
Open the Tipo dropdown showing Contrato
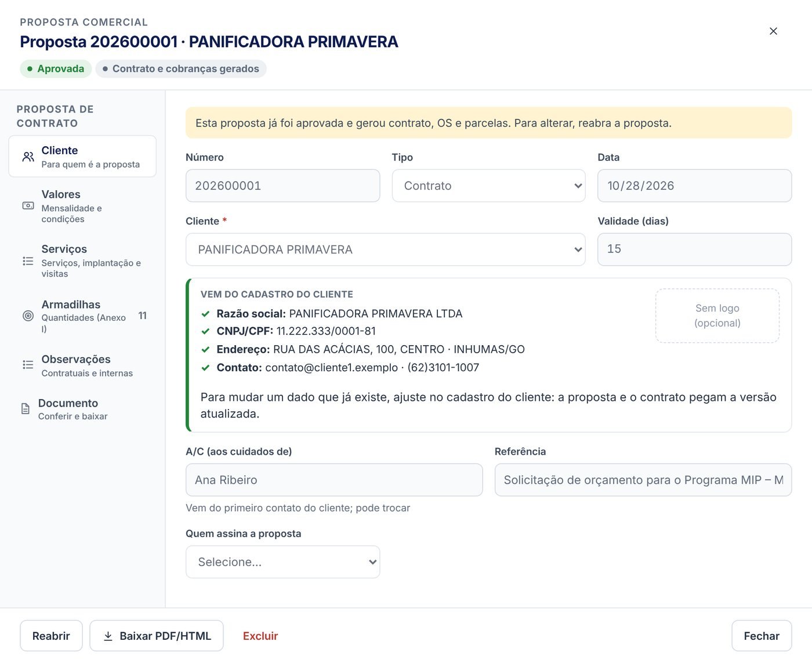[488, 186]
